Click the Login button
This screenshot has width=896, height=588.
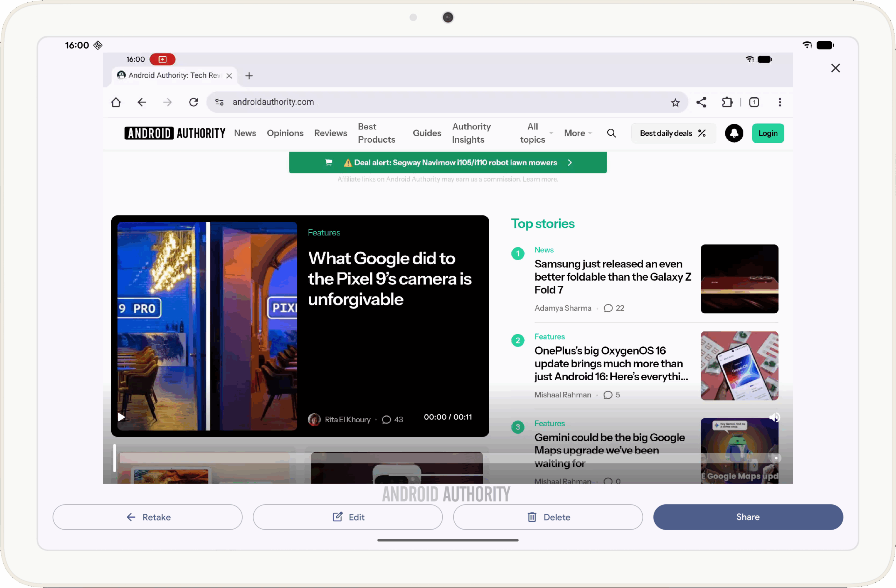point(768,133)
